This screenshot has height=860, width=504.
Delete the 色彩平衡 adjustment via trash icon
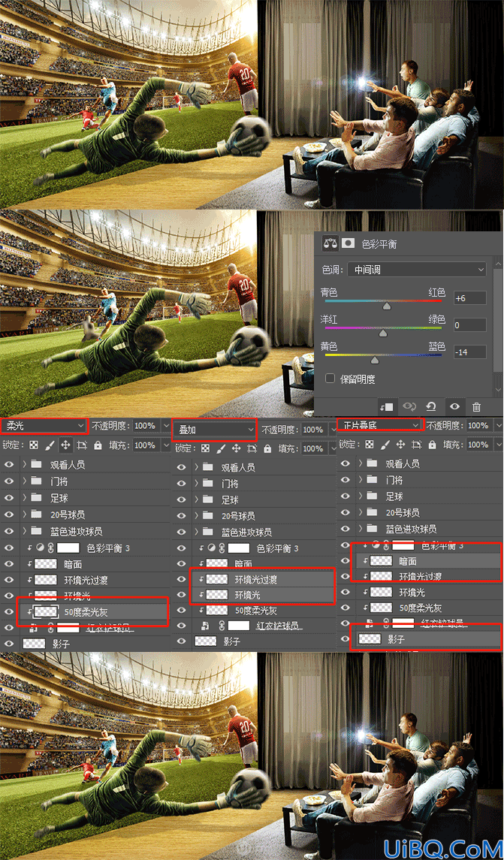pyautogui.click(x=476, y=406)
